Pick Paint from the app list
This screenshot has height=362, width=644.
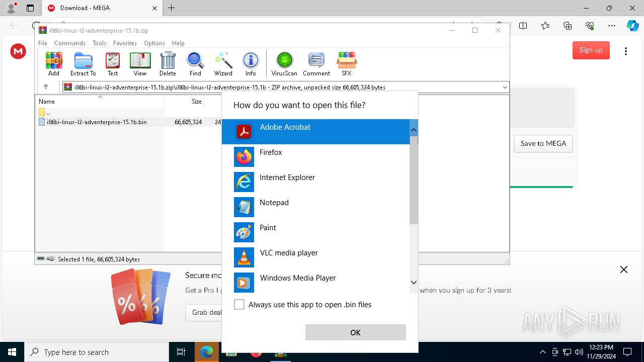pos(316,232)
